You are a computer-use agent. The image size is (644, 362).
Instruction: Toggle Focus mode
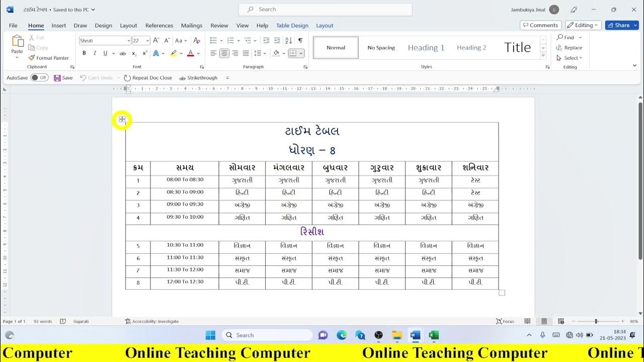(505, 321)
